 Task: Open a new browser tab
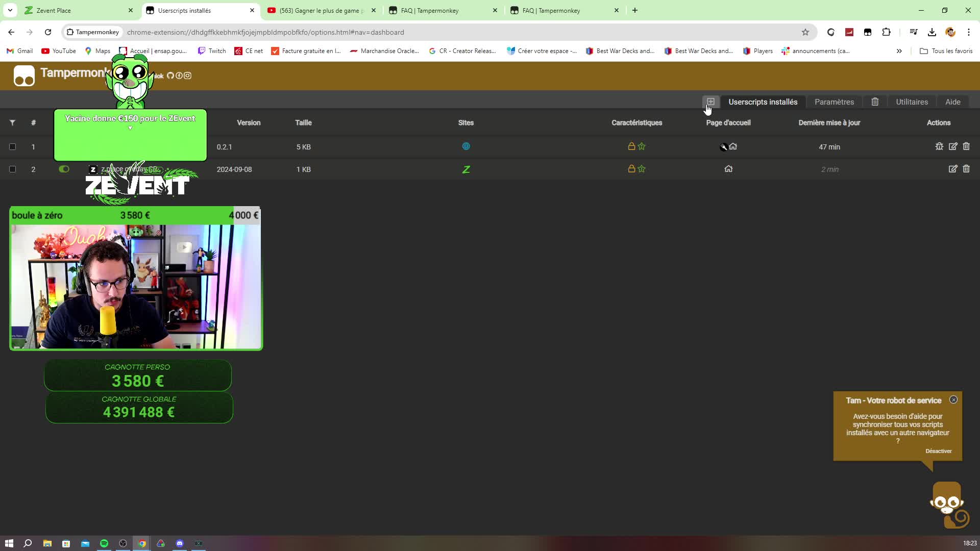click(x=635, y=10)
